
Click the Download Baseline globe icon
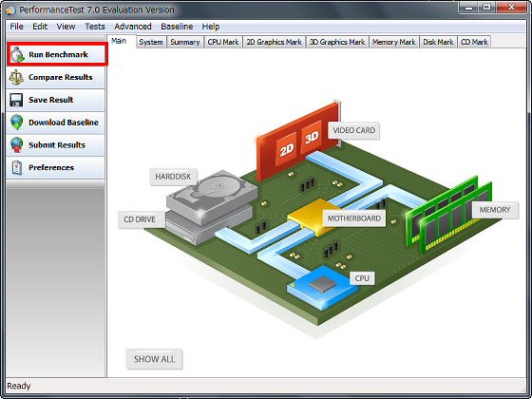coord(17,123)
